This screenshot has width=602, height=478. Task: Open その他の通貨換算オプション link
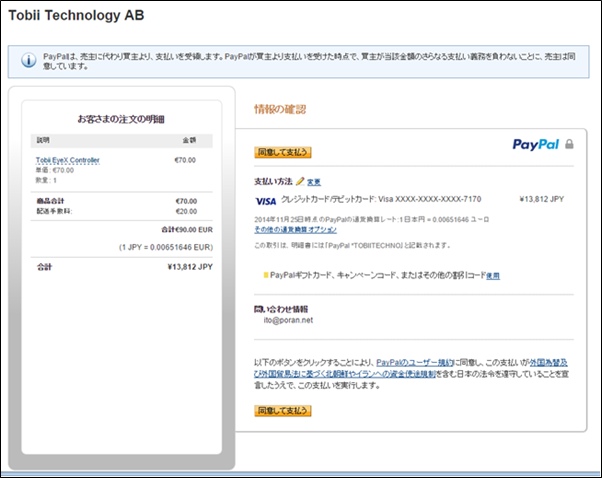[295, 230]
